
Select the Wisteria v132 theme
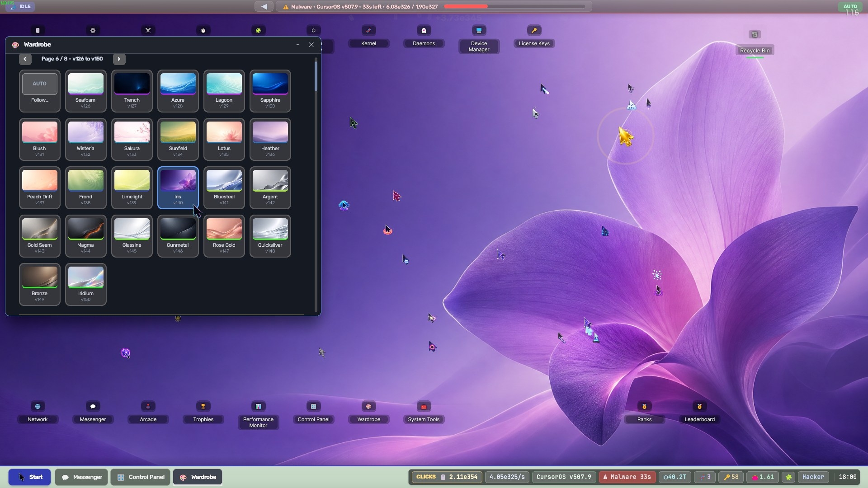(86, 139)
